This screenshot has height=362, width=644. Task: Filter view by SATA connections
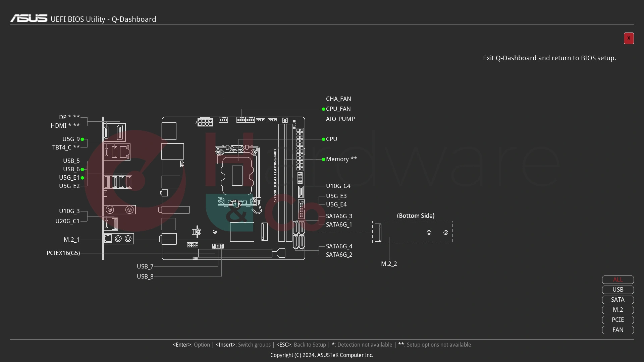pyautogui.click(x=618, y=300)
